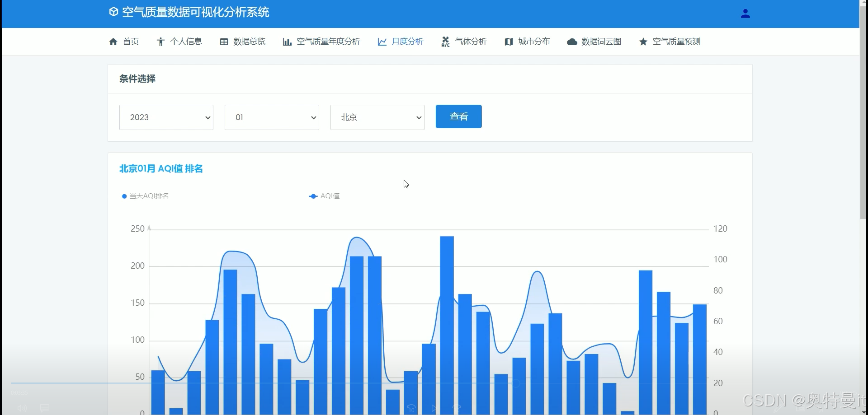This screenshot has width=868, height=415.
Task: Open the city dropdown showing 北京
Action: [x=377, y=117]
